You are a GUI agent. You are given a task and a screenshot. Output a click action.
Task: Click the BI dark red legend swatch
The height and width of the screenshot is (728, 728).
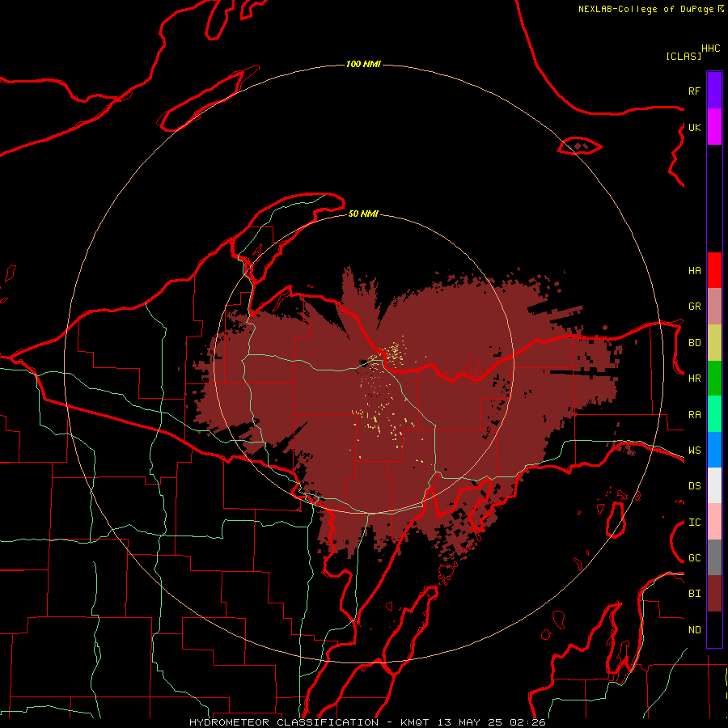[714, 594]
